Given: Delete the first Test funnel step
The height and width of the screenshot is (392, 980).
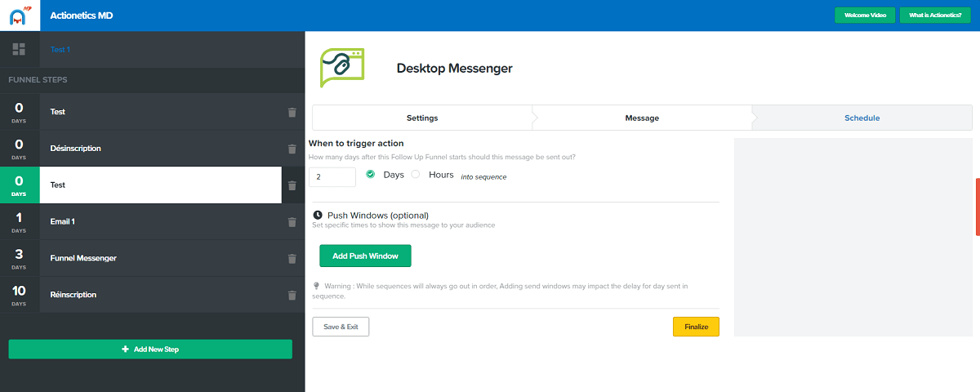Looking at the screenshot, I should click(292, 113).
